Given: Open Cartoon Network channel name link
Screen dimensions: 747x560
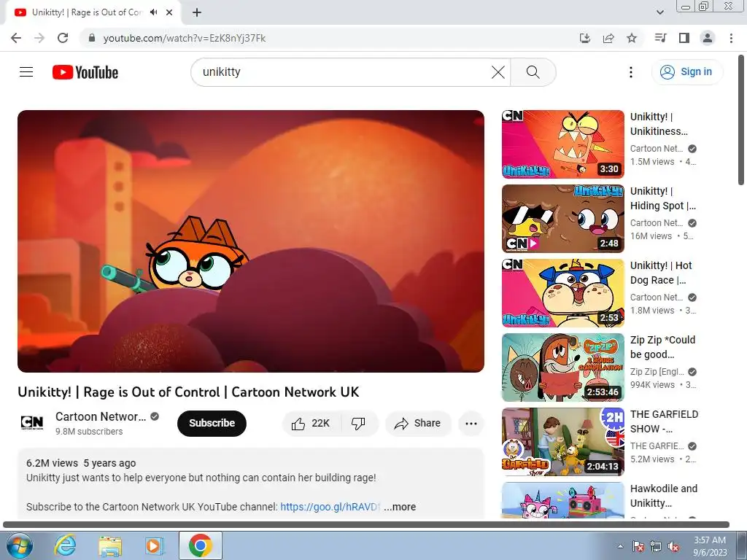Looking at the screenshot, I should click(101, 416).
